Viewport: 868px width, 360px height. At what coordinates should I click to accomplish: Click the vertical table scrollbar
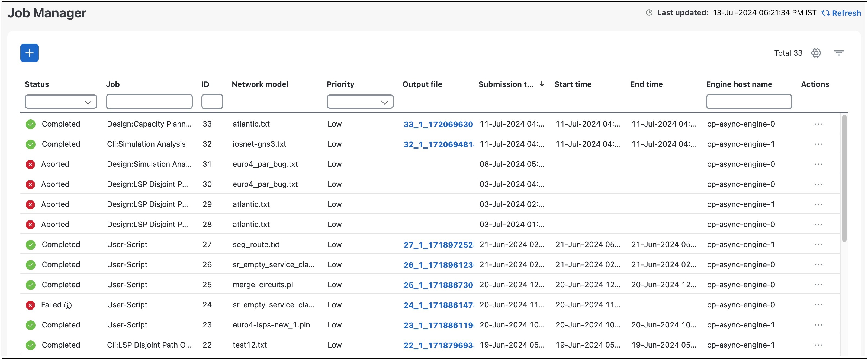[x=844, y=179]
